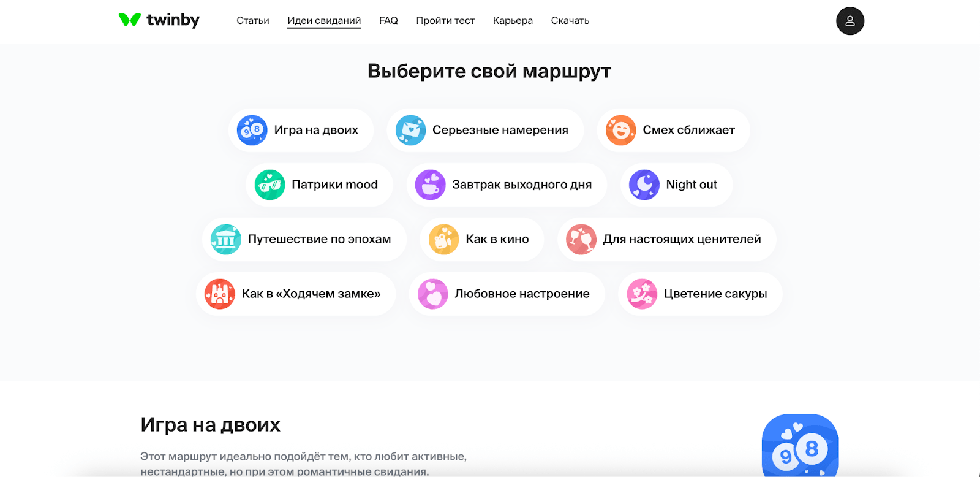Click the large Игра на двоих thumbnail image

tap(799, 446)
